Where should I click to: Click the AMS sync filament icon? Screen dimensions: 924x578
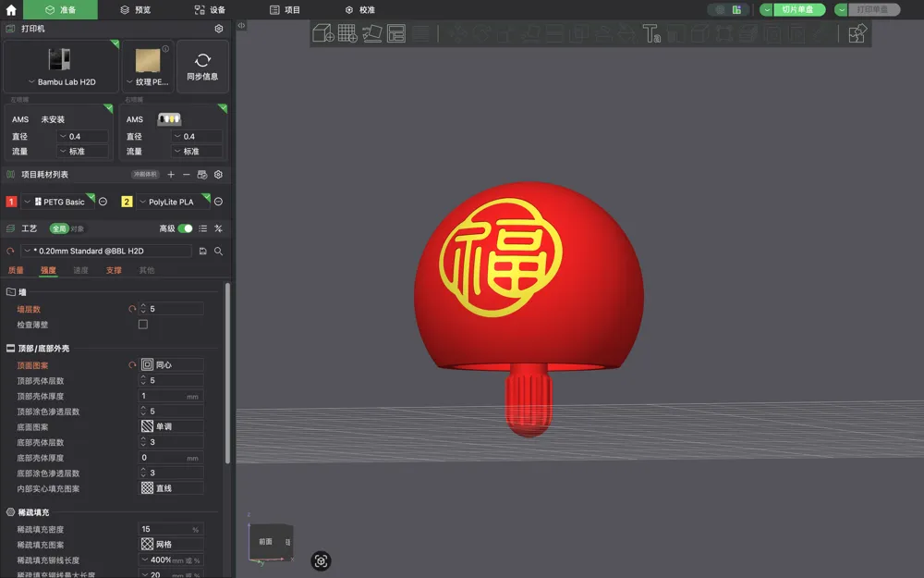[202, 175]
